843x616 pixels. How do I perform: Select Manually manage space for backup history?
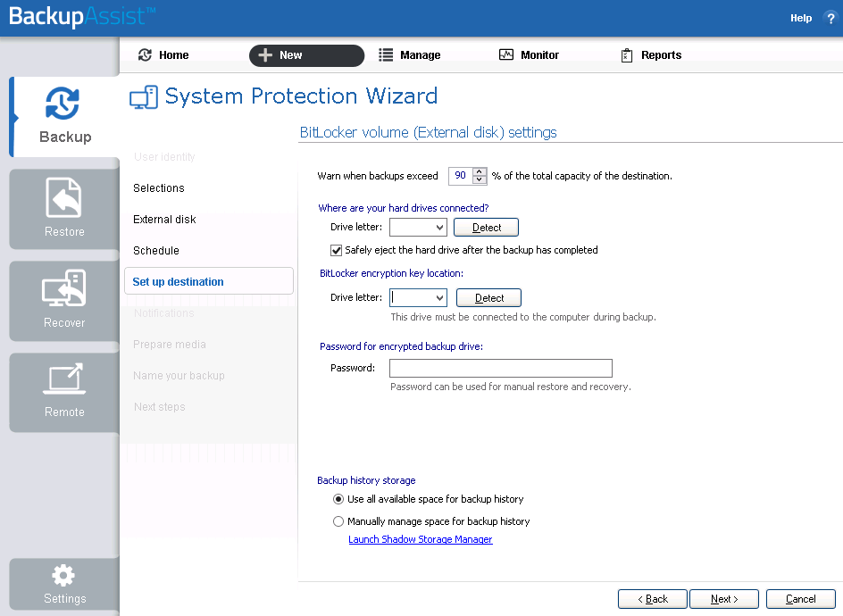(x=338, y=521)
